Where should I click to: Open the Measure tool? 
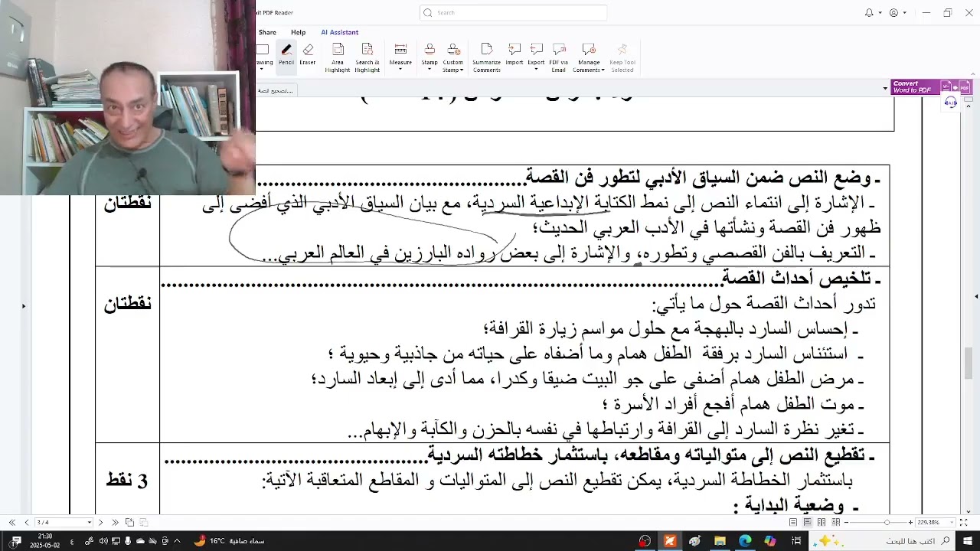(x=400, y=56)
